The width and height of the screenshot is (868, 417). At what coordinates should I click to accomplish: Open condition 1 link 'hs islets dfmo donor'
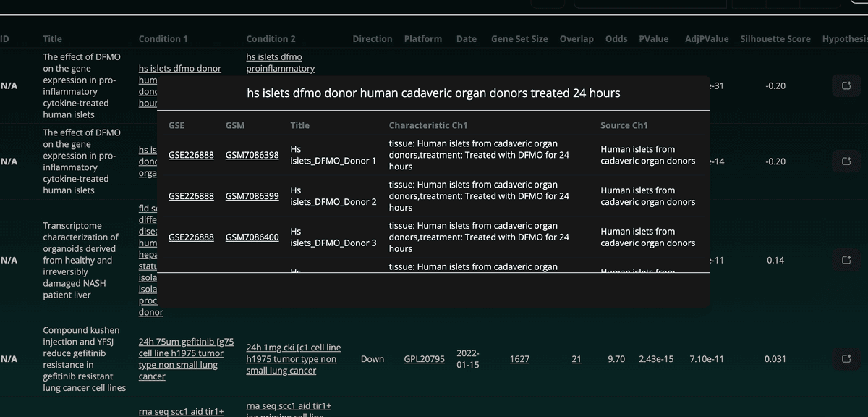(x=180, y=69)
